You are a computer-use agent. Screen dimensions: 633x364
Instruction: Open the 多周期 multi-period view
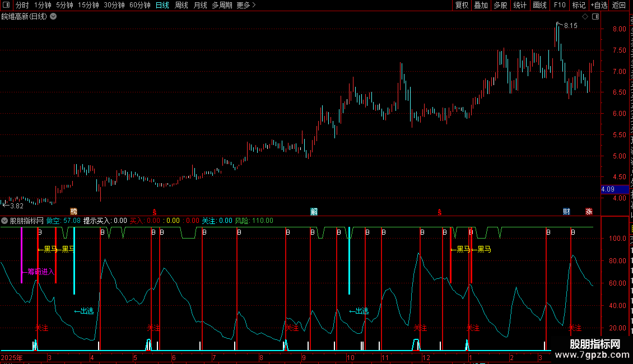click(x=222, y=5)
